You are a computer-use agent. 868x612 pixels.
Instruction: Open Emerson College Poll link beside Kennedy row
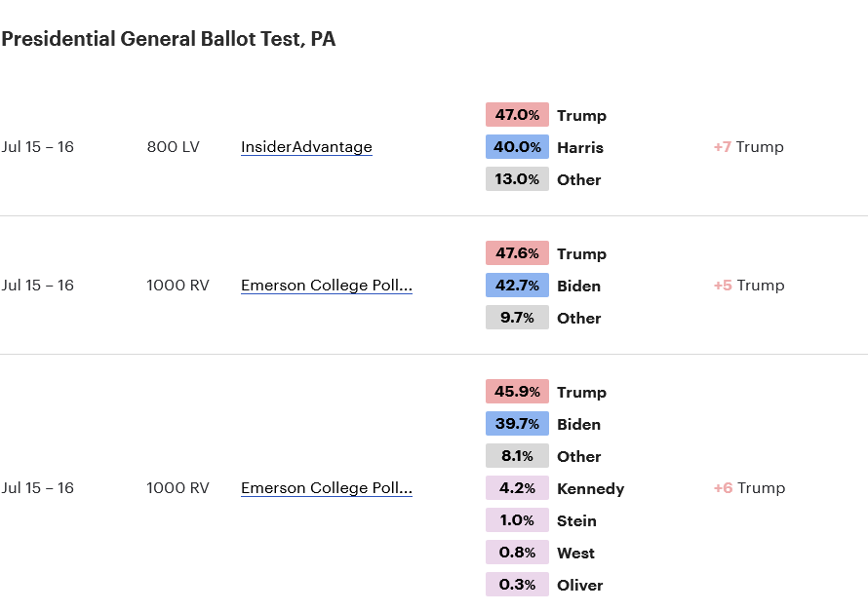(327, 487)
